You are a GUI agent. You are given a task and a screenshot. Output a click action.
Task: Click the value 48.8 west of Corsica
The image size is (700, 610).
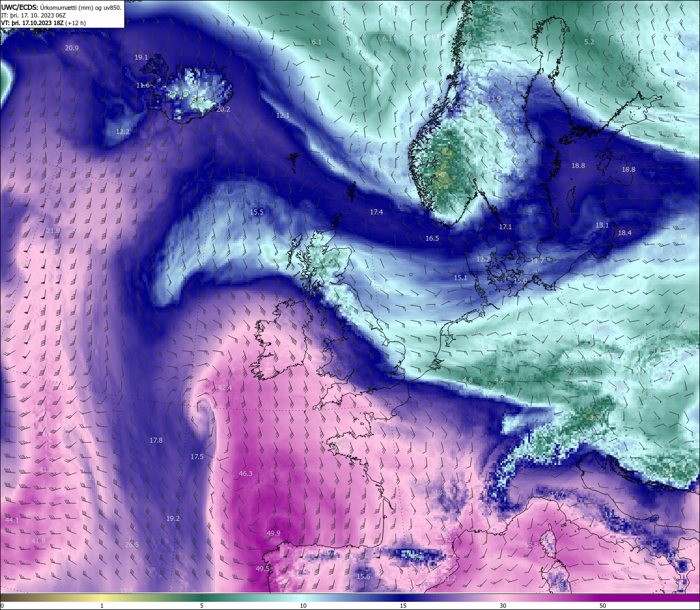(531, 545)
